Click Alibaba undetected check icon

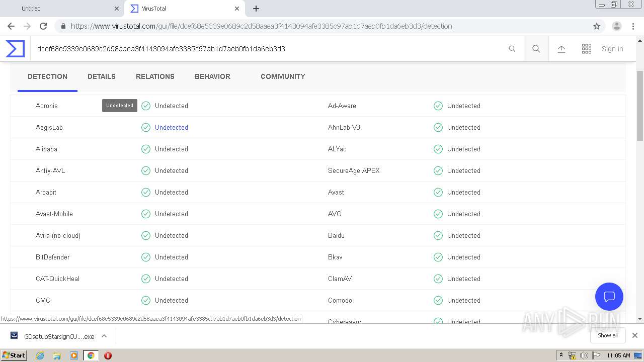146,149
